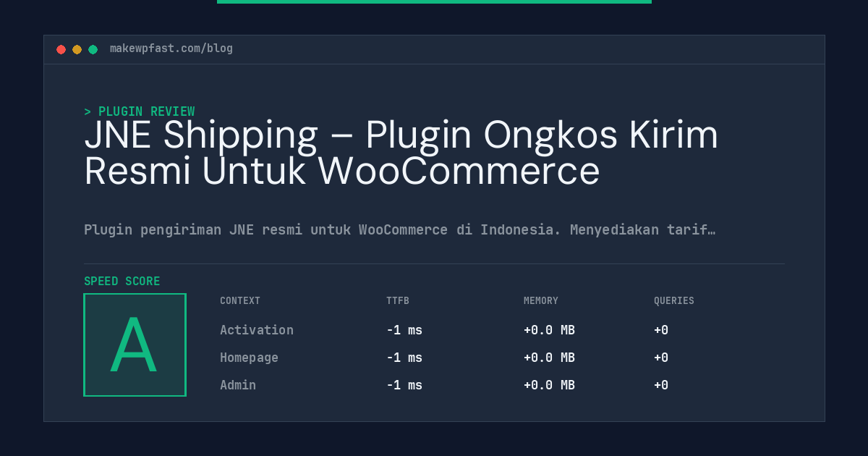Click the Homepage queries value '+0'
The width and height of the screenshot is (868, 456).
click(661, 358)
